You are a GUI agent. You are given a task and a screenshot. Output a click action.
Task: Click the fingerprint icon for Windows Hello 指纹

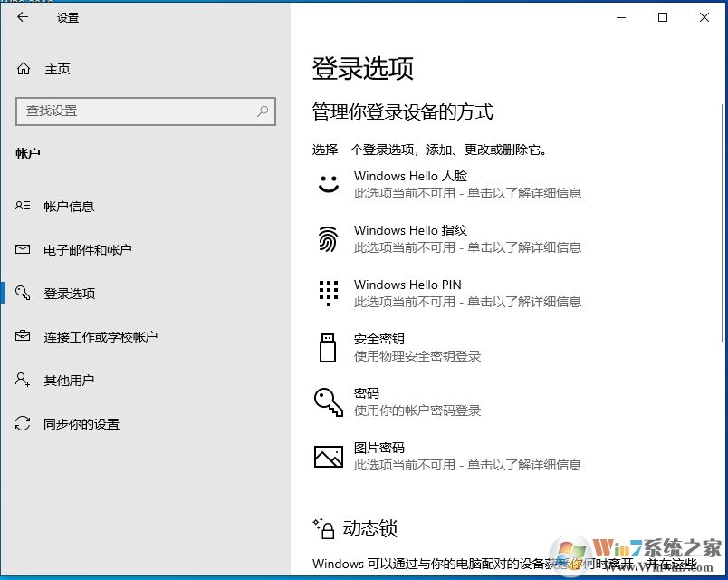pyautogui.click(x=328, y=238)
